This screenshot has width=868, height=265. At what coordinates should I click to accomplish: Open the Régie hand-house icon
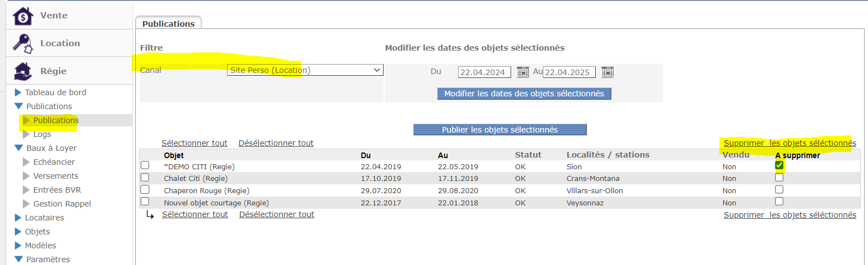[23, 71]
